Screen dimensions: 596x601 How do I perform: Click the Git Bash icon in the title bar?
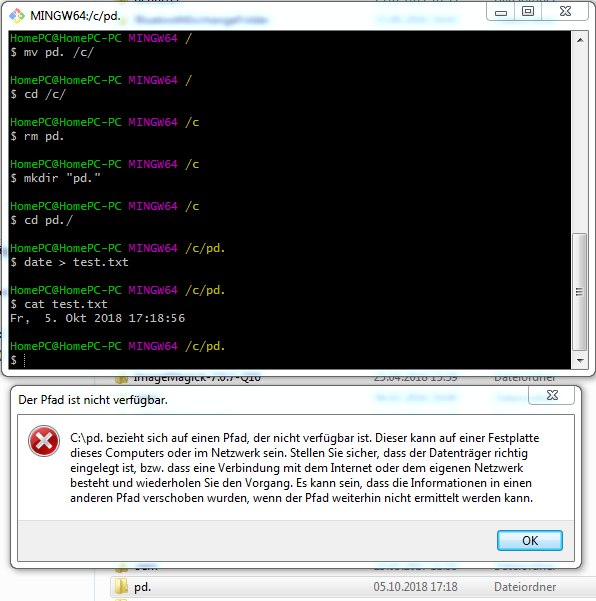tap(17, 15)
